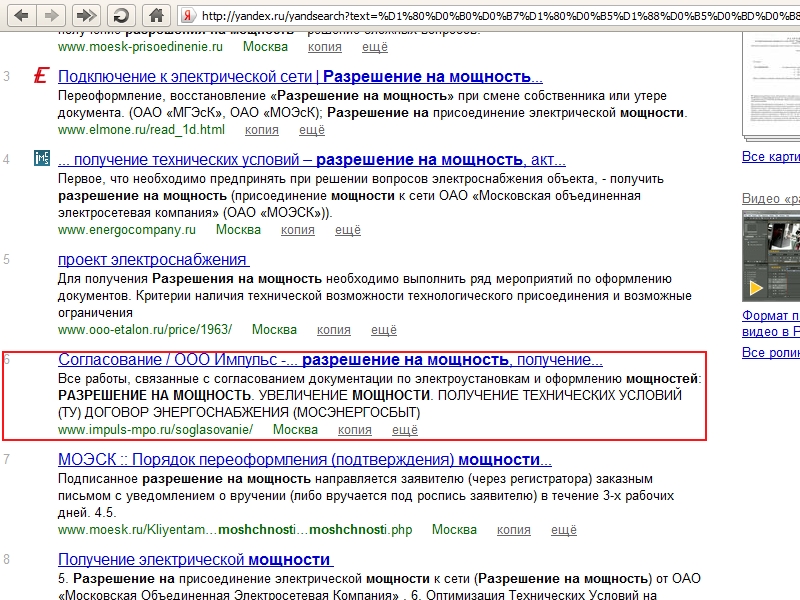Click 'ещё' link for elmone.ru result
Viewport: 800px width, 600px height.
coord(312,130)
